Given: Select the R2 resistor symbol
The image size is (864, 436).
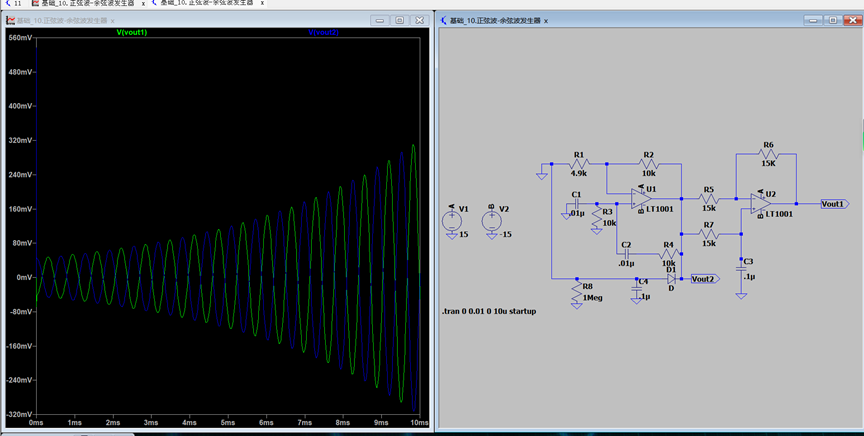Looking at the screenshot, I should 649,163.
